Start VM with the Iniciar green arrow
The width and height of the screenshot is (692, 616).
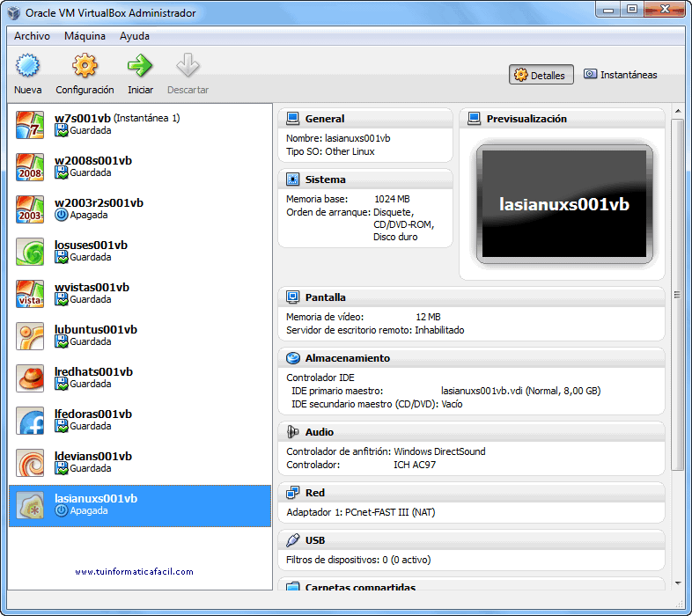pos(140,66)
